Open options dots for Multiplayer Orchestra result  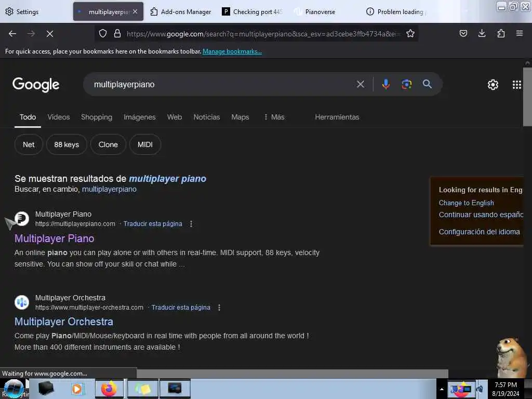pyautogui.click(x=219, y=308)
